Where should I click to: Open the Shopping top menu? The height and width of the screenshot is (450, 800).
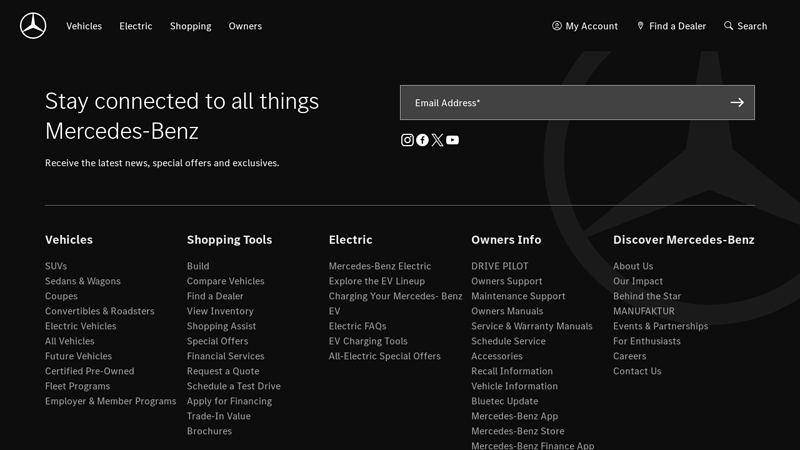click(x=190, y=26)
